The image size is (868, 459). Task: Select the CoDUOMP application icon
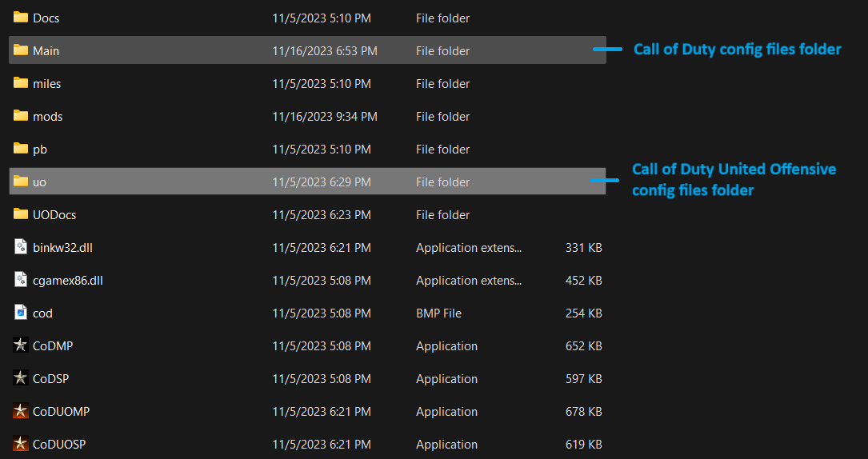21,411
